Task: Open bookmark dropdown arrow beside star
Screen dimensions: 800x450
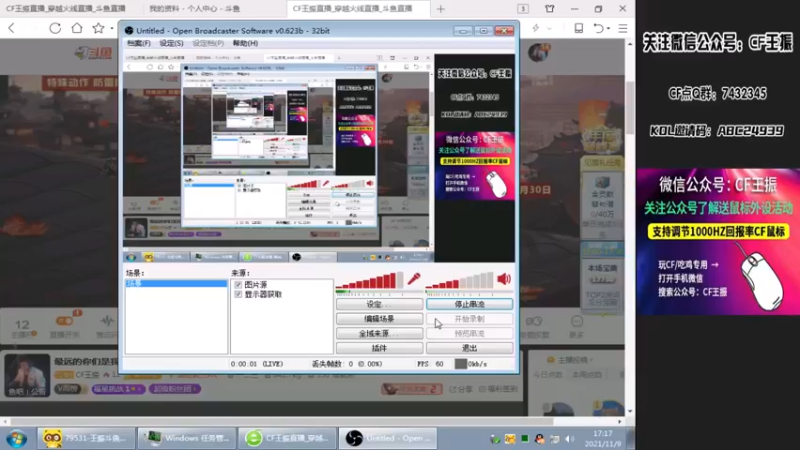Action: coord(111,29)
